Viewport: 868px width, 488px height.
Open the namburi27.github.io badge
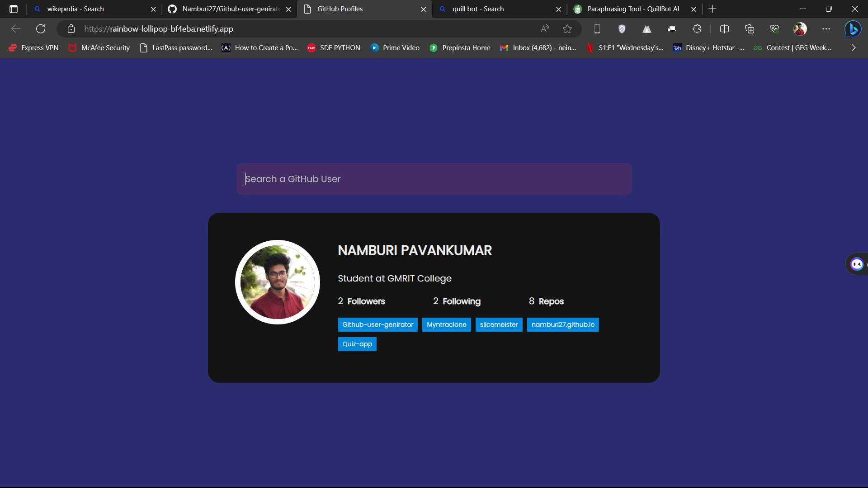[x=562, y=324]
